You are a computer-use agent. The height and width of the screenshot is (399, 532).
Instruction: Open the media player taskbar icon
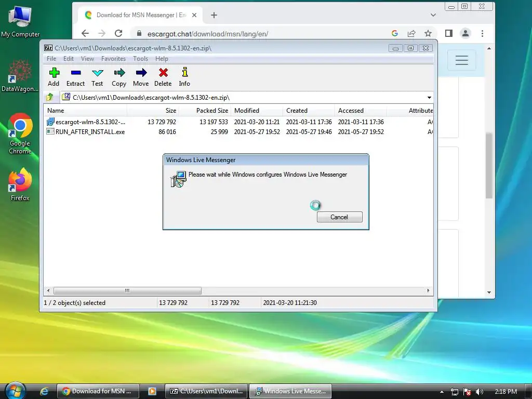152,391
